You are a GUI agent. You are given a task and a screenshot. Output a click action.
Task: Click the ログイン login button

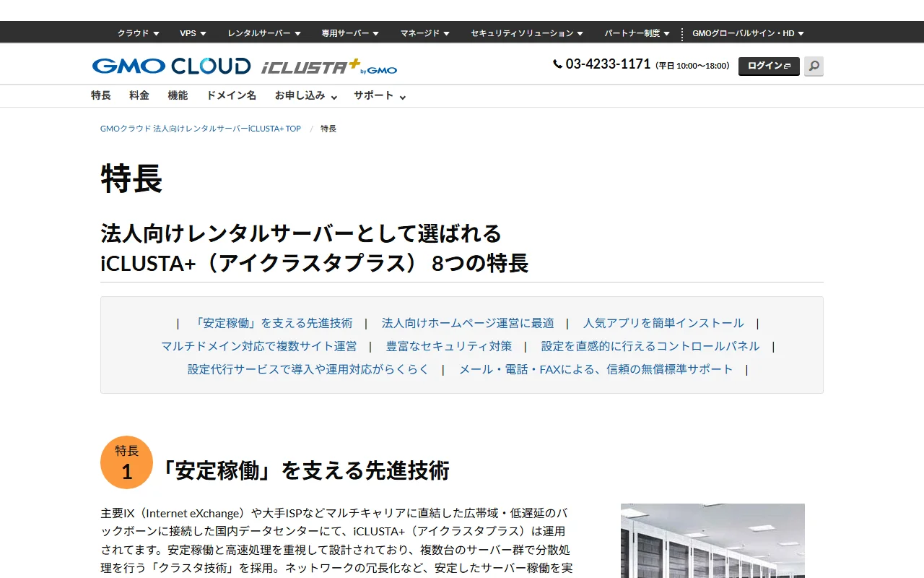[x=769, y=66]
